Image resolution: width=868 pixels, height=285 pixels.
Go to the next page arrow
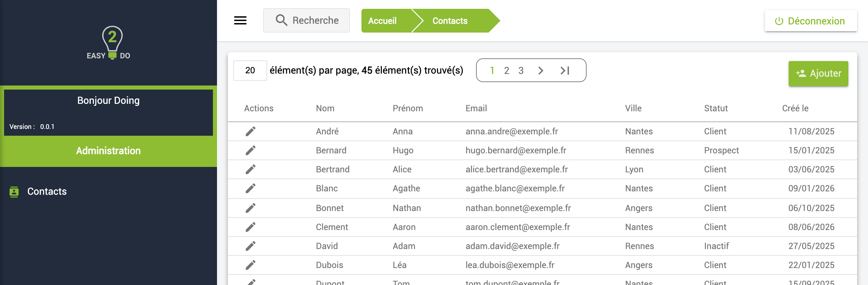coord(541,71)
